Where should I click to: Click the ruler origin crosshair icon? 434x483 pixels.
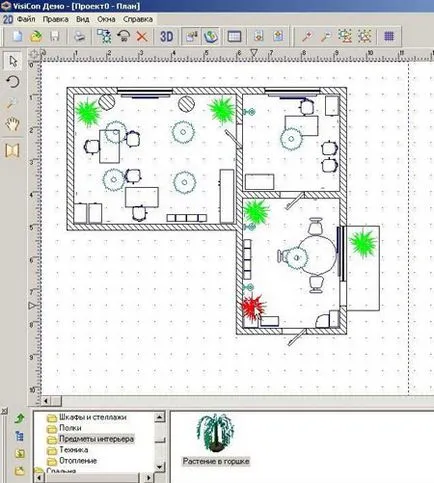point(34,54)
